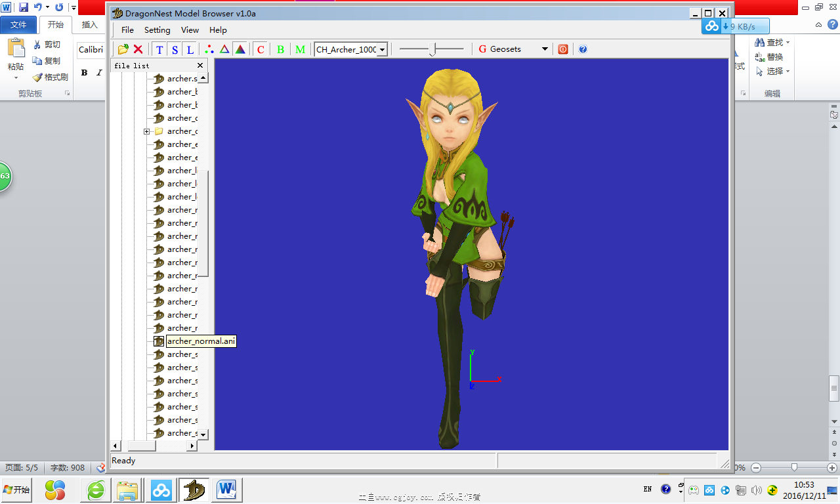Toggle the blue S toolbar button
Image resolution: width=840 pixels, height=504 pixels.
click(175, 49)
